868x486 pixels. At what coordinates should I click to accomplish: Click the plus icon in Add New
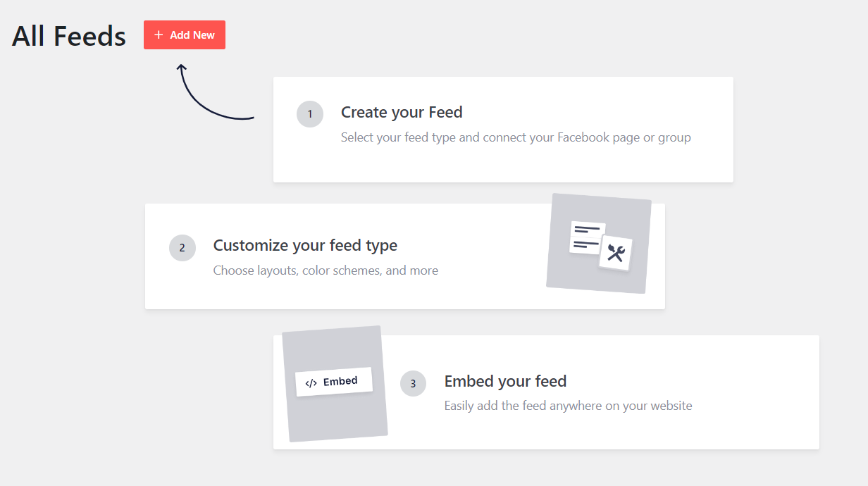(159, 35)
